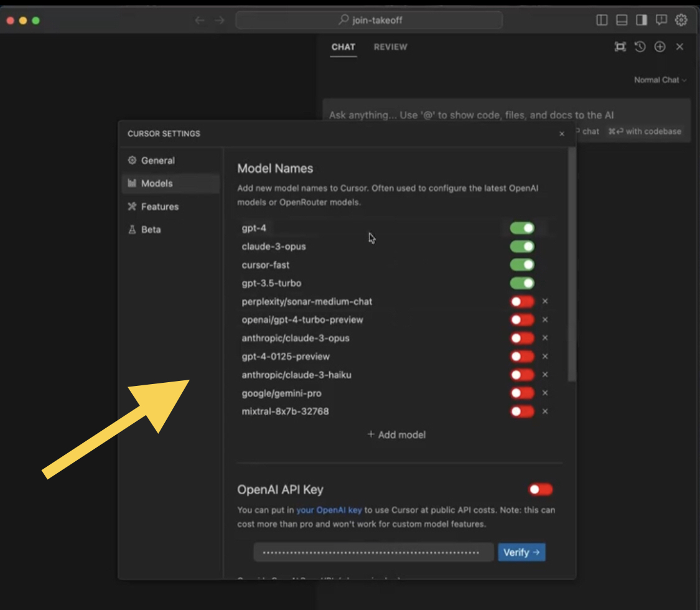The height and width of the screenshot is (610, 700).
Task: Enable the mixtral-8x7b-32768 model
Action: [522, 411]
